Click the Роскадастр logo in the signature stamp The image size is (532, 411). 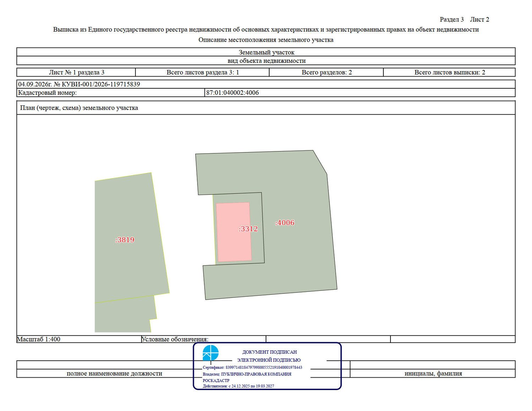click(x=211, y=353)
